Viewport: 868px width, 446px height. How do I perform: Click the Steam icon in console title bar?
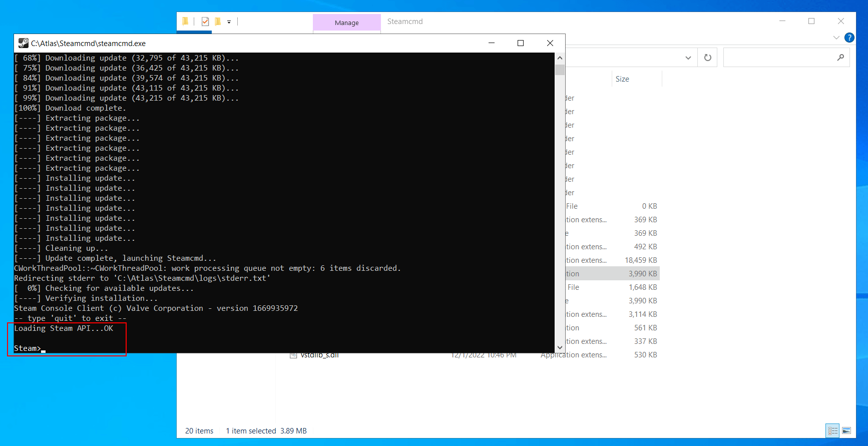pos(23,43)
